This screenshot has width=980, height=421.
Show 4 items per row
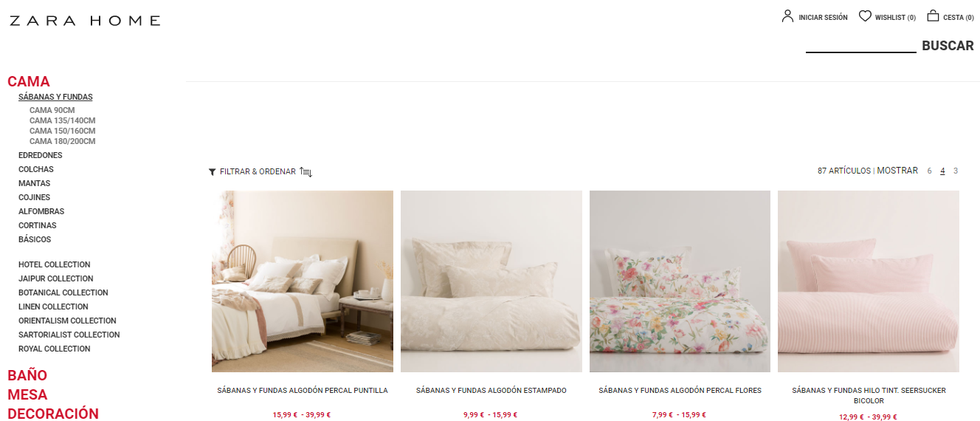pos(942,171)
